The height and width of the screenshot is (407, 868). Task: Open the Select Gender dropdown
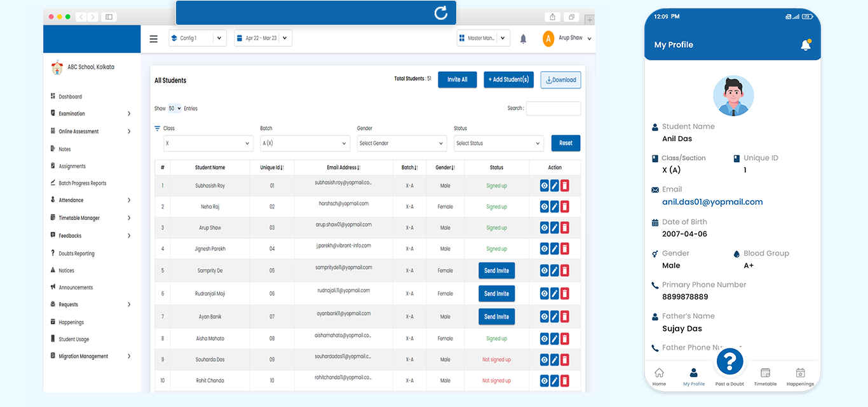402,144
